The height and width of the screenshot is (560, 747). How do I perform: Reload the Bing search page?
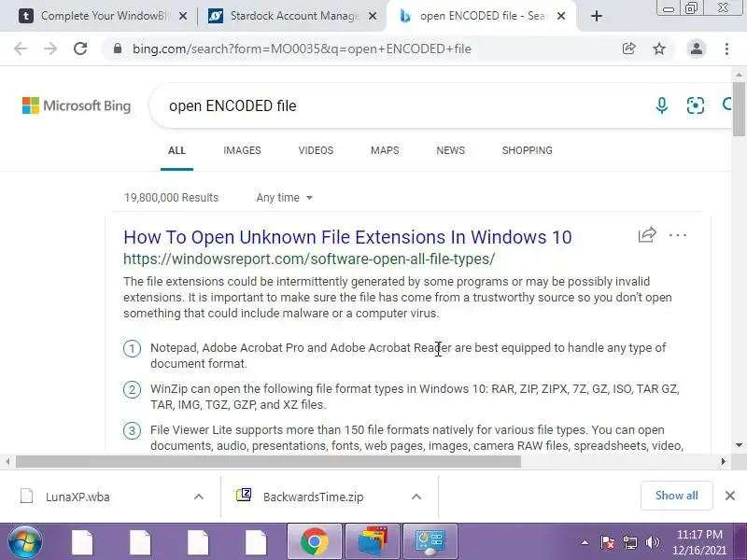pos(80,49)
